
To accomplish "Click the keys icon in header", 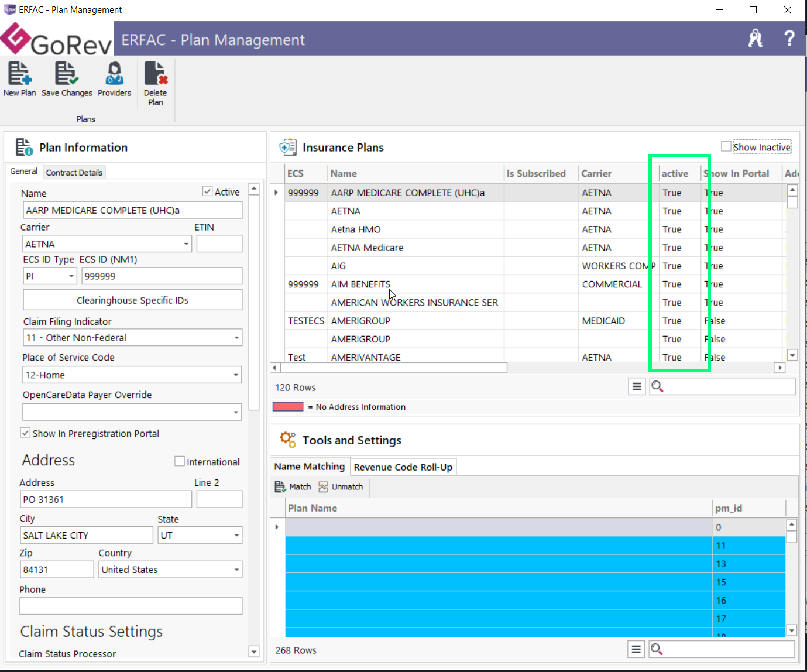I will pos(756,39).
